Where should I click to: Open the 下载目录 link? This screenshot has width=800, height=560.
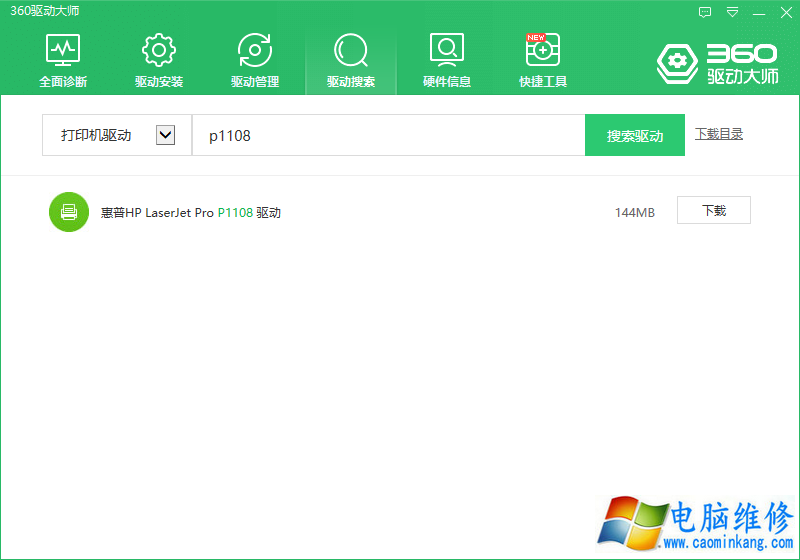[x=719, y=134]
